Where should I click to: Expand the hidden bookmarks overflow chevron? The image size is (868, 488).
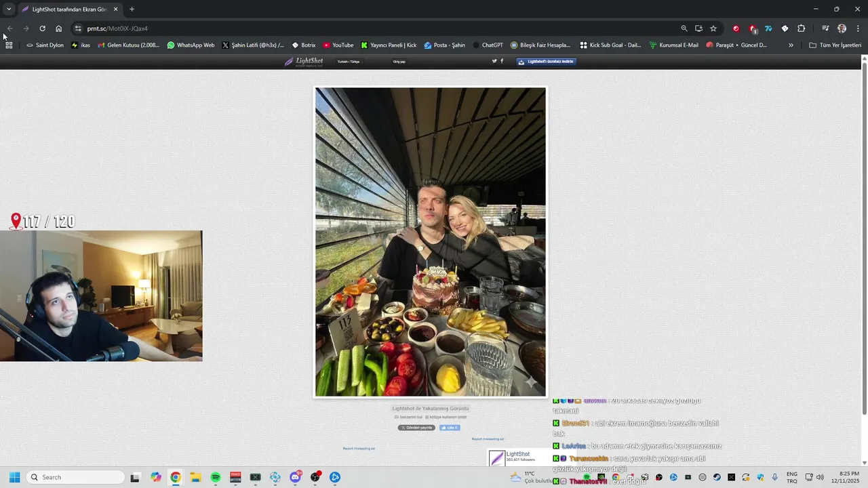tap(791, 45)
